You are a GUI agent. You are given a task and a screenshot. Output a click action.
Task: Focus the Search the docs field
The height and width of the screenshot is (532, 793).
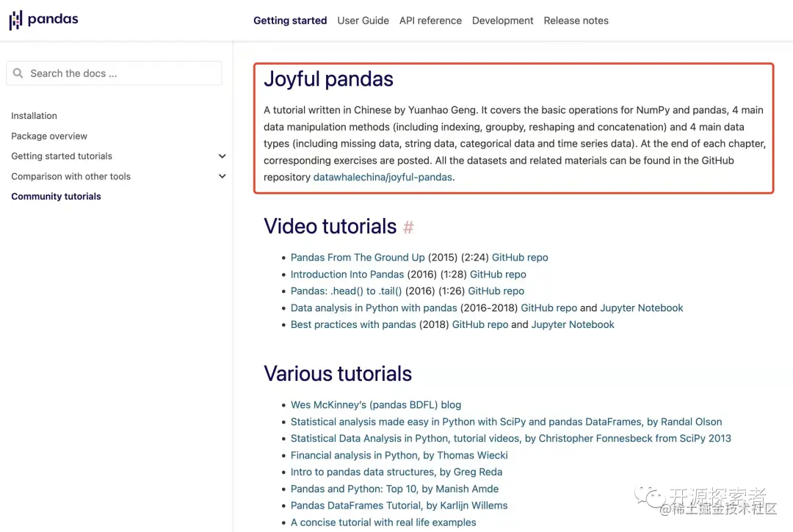pos(115,73)
